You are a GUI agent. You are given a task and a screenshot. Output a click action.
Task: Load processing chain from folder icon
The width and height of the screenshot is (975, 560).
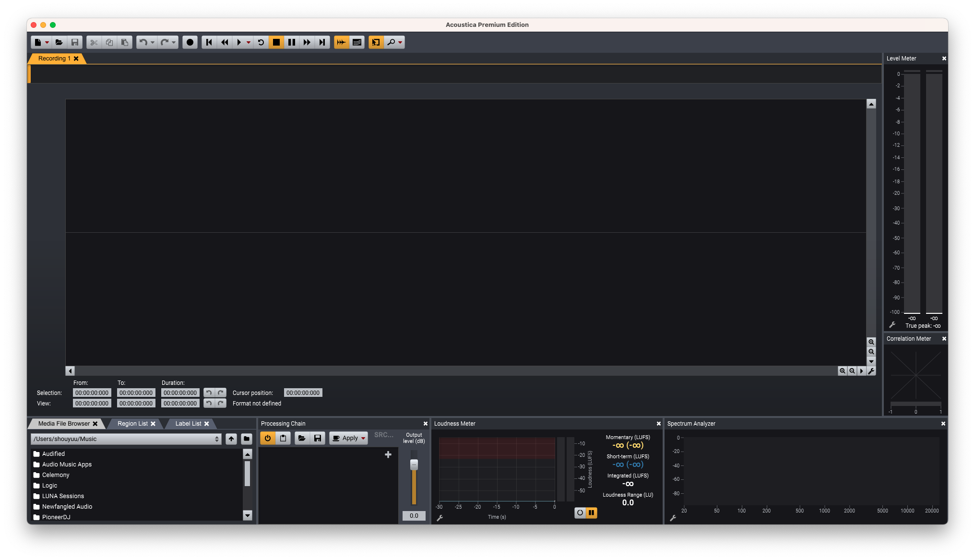click(x=302, y=438)
